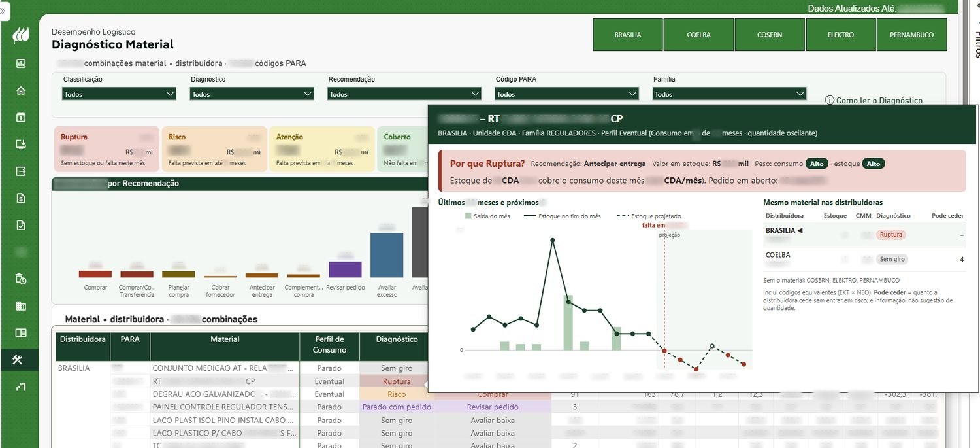Open the bar chart report sidebar icon
This screenshot has height=448, width=980.
coord(21,63)
